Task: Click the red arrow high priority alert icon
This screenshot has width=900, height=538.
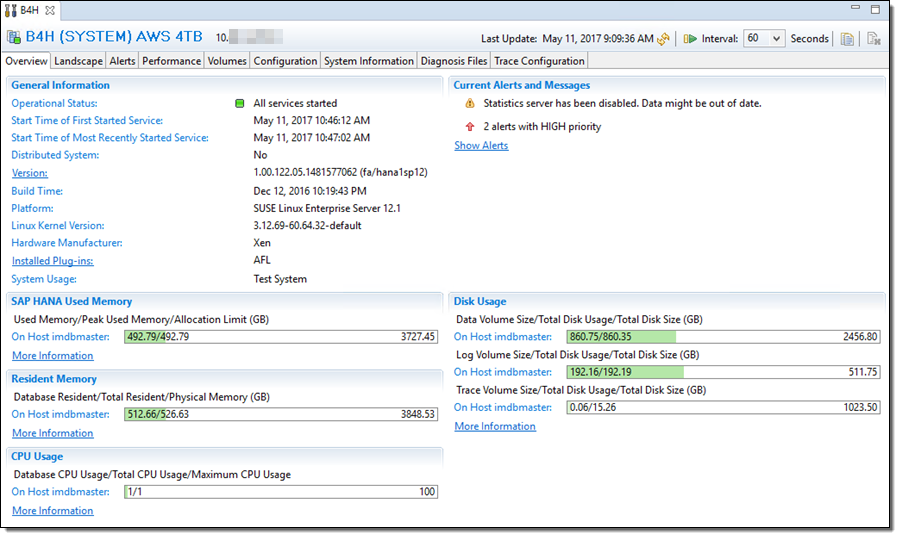Action: pyautogui.click(x=470, y=127)
